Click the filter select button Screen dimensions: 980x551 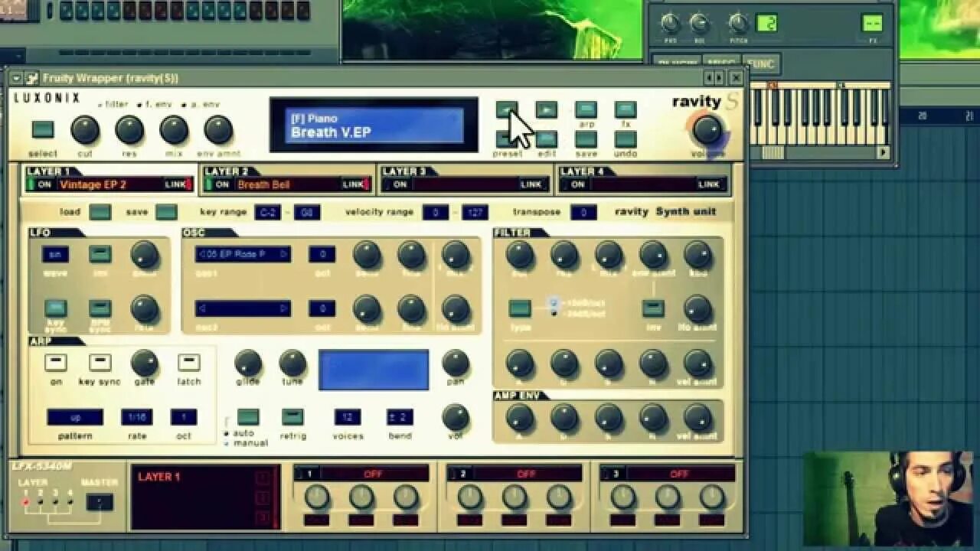[43, 129]
